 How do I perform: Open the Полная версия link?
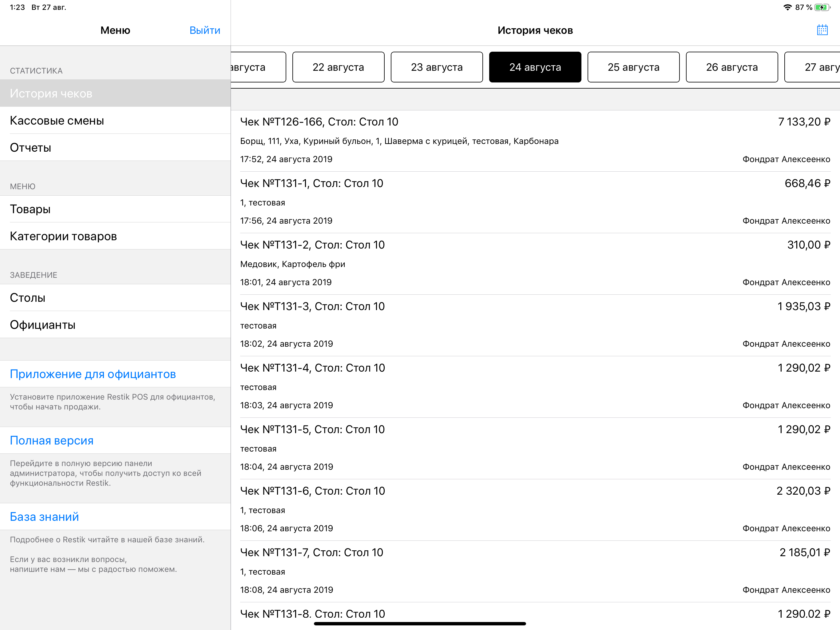point(52,440)
